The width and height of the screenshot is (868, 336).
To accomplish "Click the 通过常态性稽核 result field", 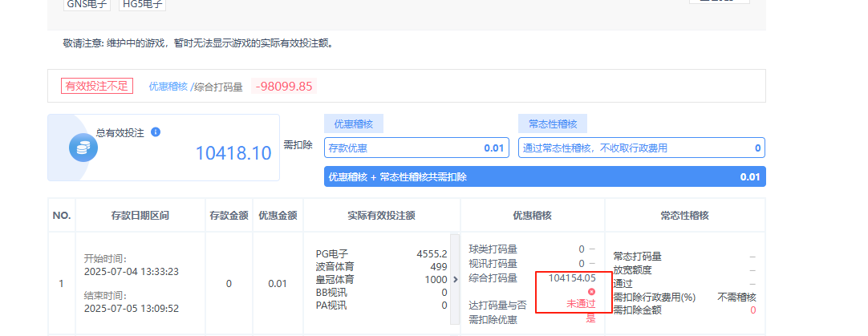I will (641, 148).
